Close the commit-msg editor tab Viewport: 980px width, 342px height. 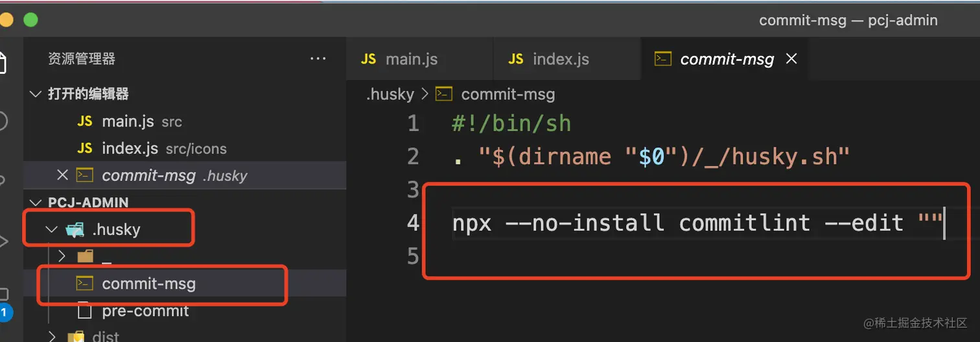791,59
